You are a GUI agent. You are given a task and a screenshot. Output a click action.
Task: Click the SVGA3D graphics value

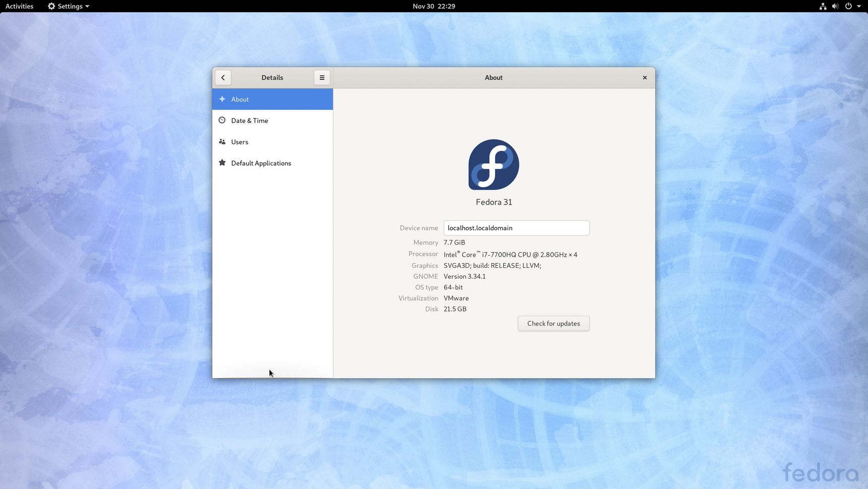tap(493, 266)
